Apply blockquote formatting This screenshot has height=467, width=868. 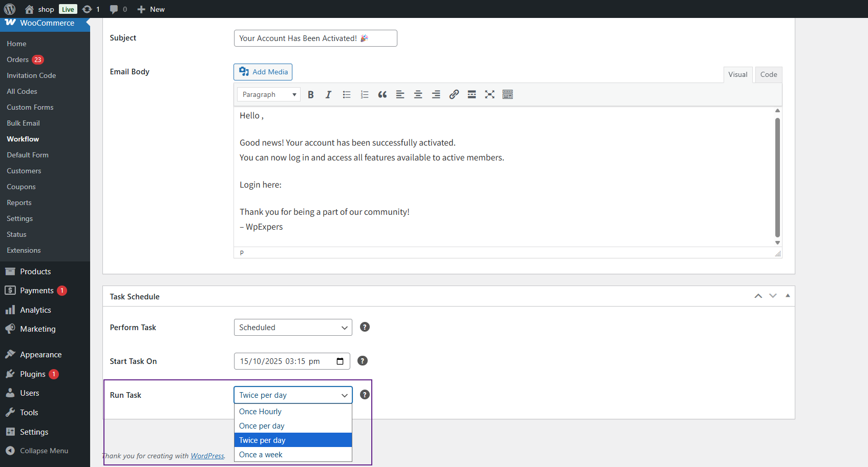pyautogui.click(x=383, y=95)
